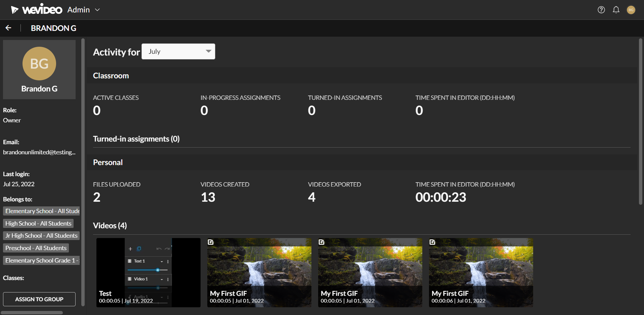
Task: Expand the Admin dropdown chevron
Action: [97, 10]
